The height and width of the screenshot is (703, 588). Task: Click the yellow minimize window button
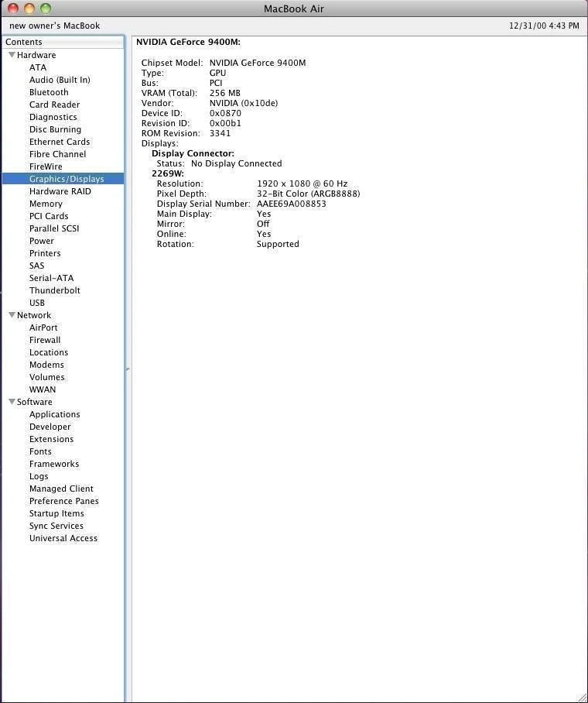[x=29, y=9]
